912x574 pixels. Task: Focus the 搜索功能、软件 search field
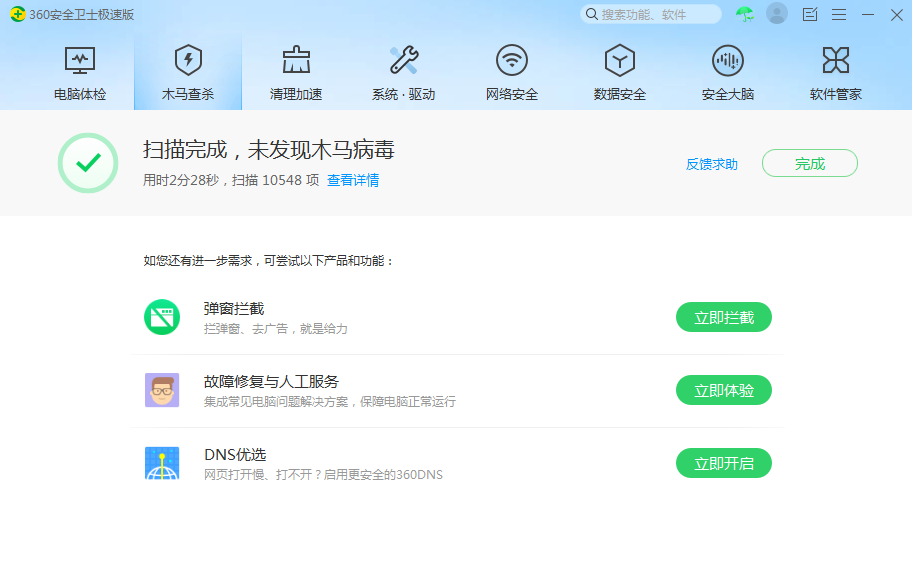click(x=651, y=14)
